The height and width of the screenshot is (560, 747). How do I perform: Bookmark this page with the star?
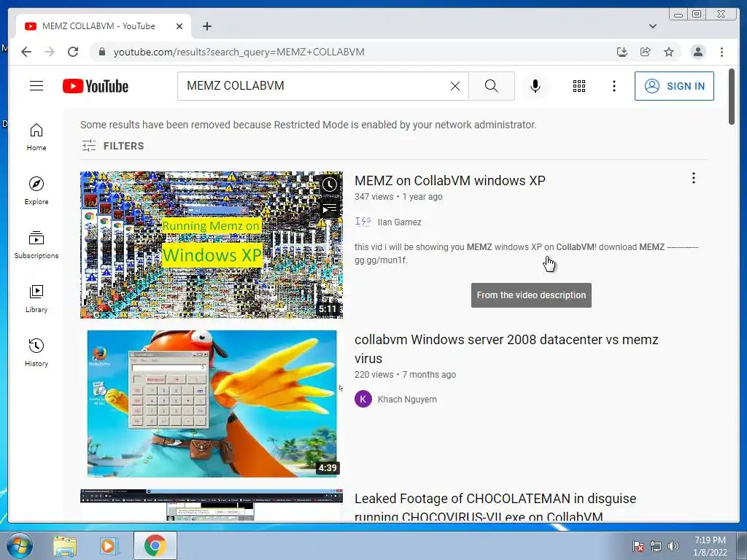[x=669, y=52]
